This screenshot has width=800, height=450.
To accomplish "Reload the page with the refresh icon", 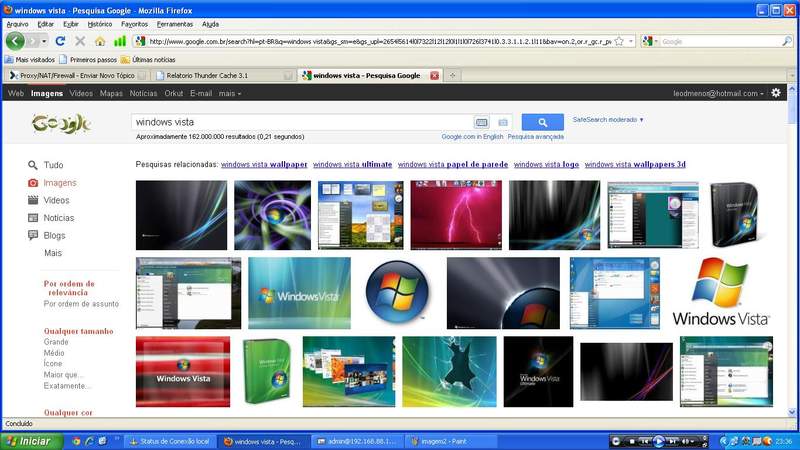I will (x=60, y=41).
